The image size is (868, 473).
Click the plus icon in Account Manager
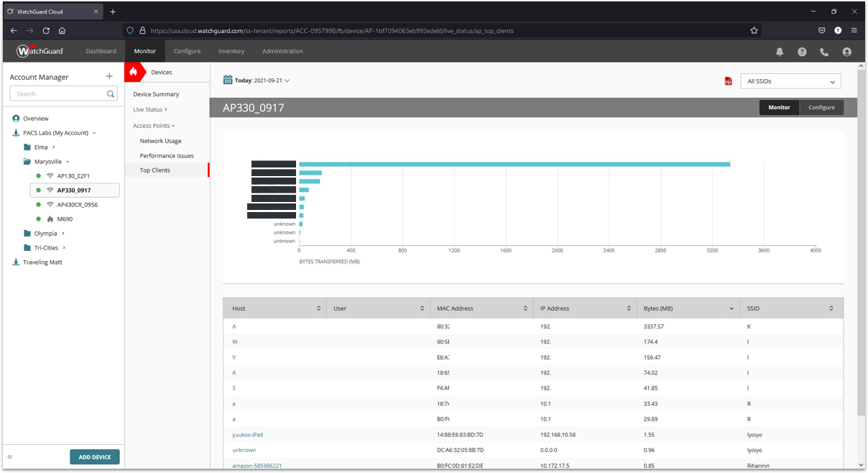pos(109,76)
